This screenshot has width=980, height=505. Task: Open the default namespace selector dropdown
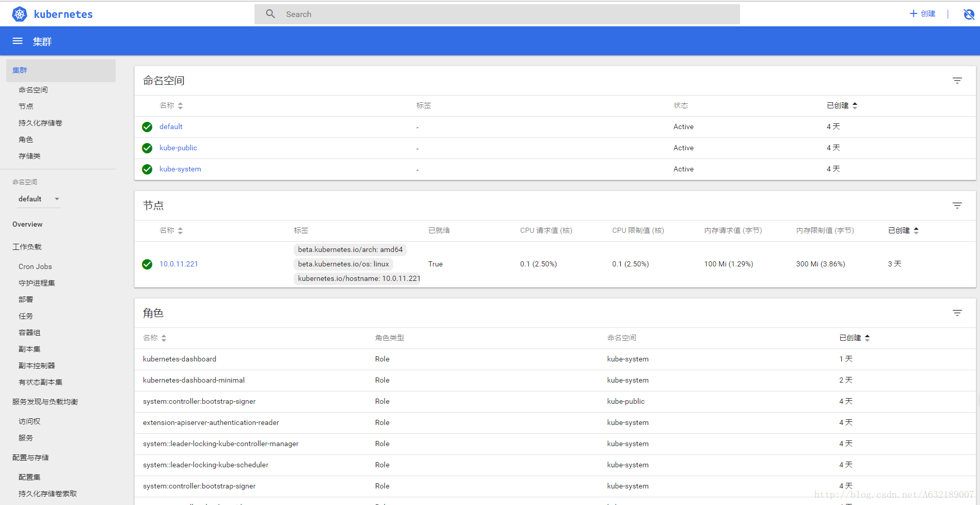tap(39, 199)
